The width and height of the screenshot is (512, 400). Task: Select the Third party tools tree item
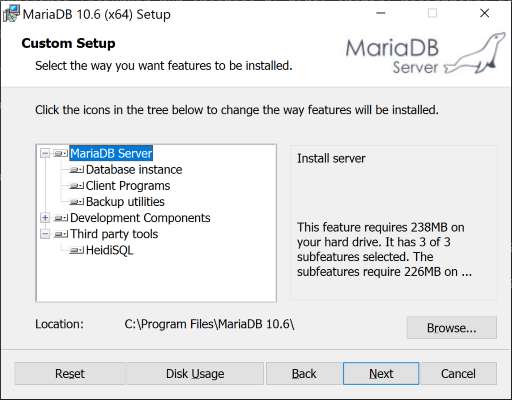114,234
